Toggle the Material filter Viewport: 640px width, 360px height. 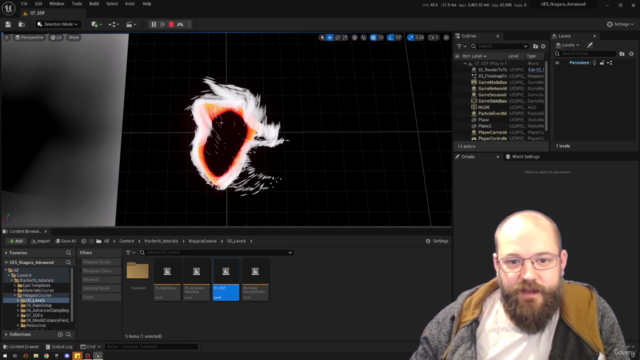click(x=100, y=280)
